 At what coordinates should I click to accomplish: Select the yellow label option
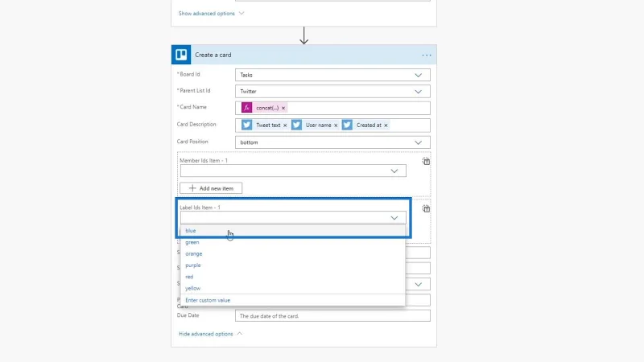coord(293,288)
